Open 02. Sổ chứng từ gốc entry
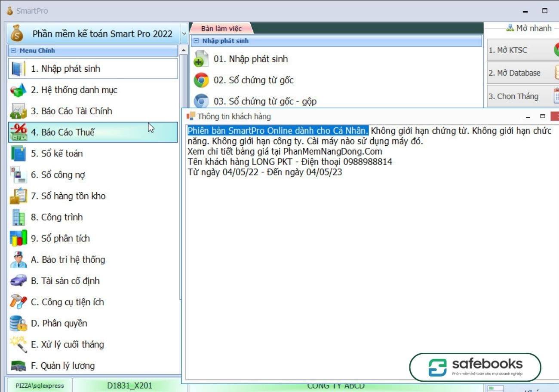This screenshot has height=392, width=559. 254,80
